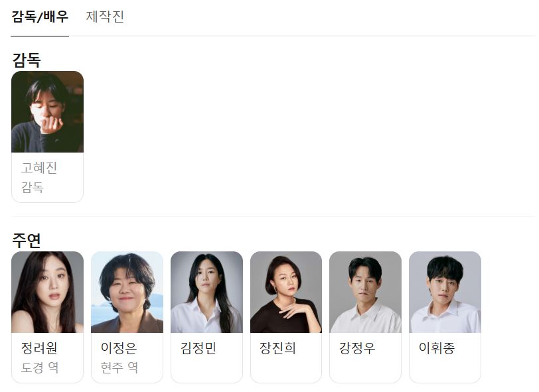This screenshot has height=392, width=539.
Task: Switch to the 제작진 tab
Action: pyautogui.click(x=105, y=17)
